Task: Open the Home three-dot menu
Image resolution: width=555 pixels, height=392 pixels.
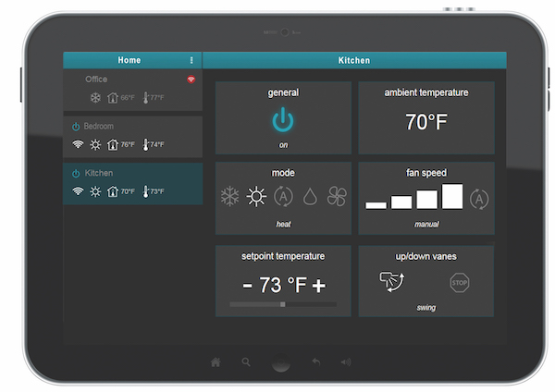Action: [x=191, y=60]
